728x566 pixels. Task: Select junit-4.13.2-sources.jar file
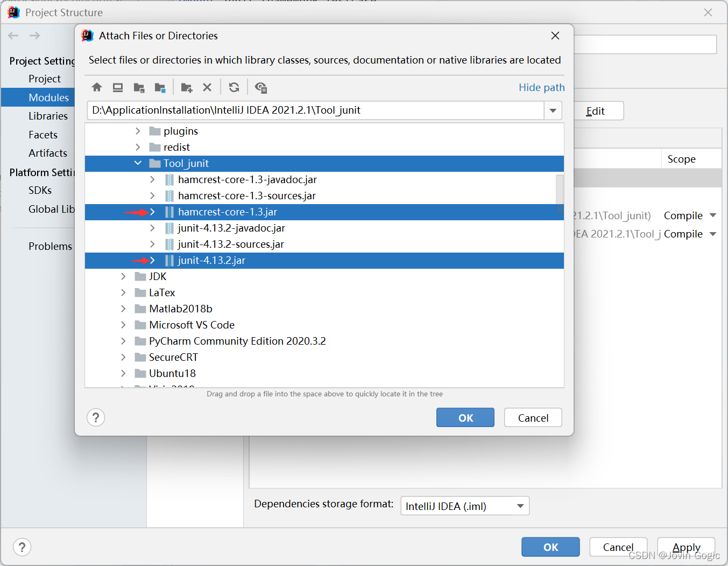tap(324, 244)
